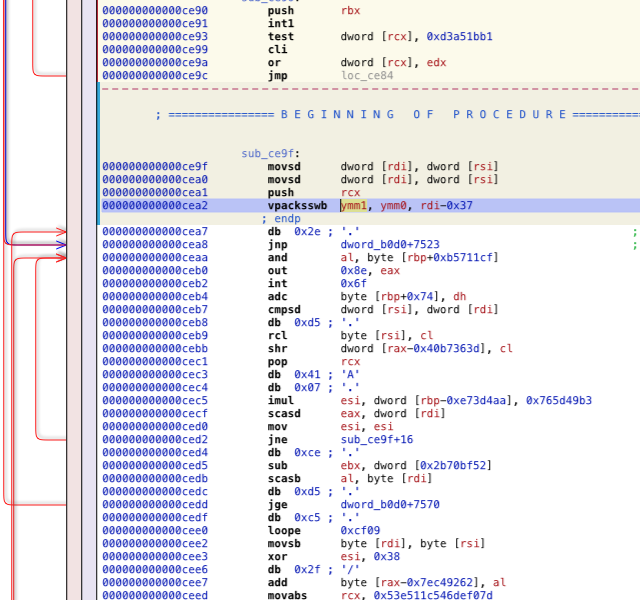
Task: Click the immediate value 0xd3a51bb1
Action: pyautogui.click(x=459, y=37)
